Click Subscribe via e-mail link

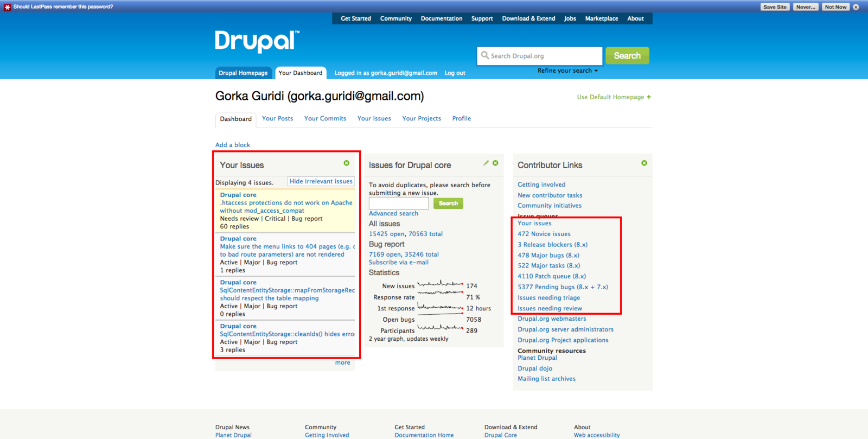point(399,262)
